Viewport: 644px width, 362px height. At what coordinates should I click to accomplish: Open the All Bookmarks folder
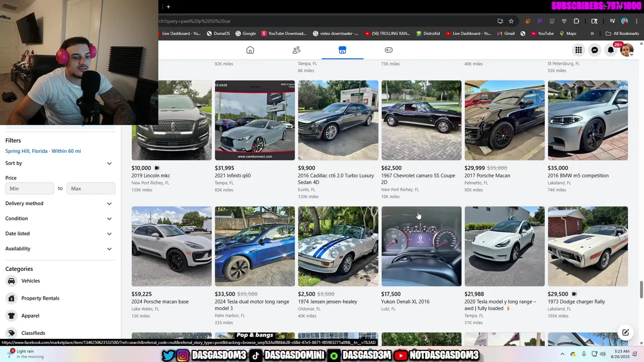(x=622, y=34)
